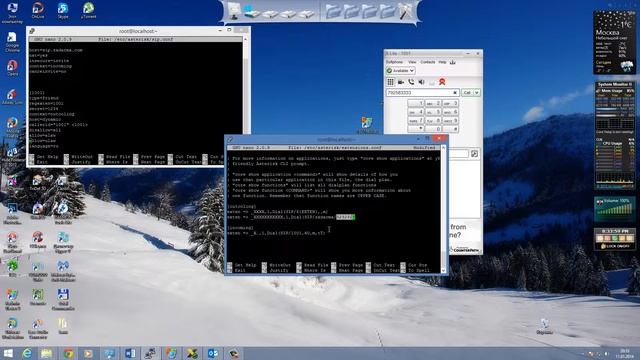Open the Help menu in softphone
The width and height of the screenshot is (640, 360).
click(442, 62)
